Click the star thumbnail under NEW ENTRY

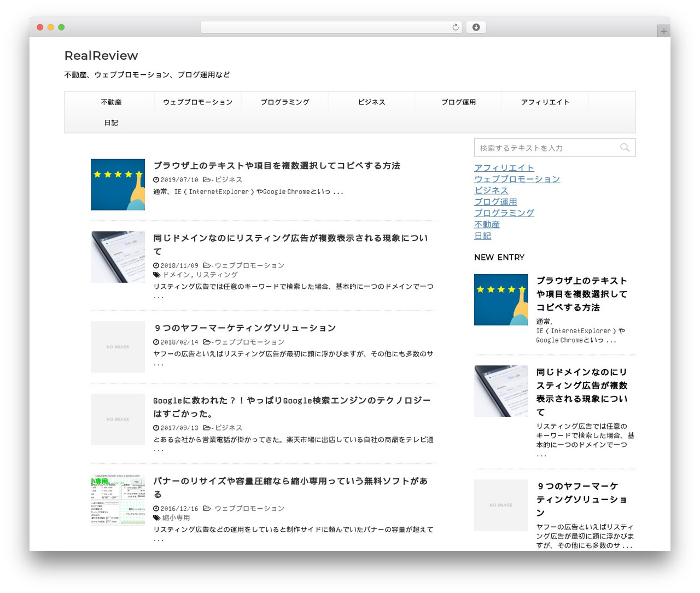(x=501, y=300)
